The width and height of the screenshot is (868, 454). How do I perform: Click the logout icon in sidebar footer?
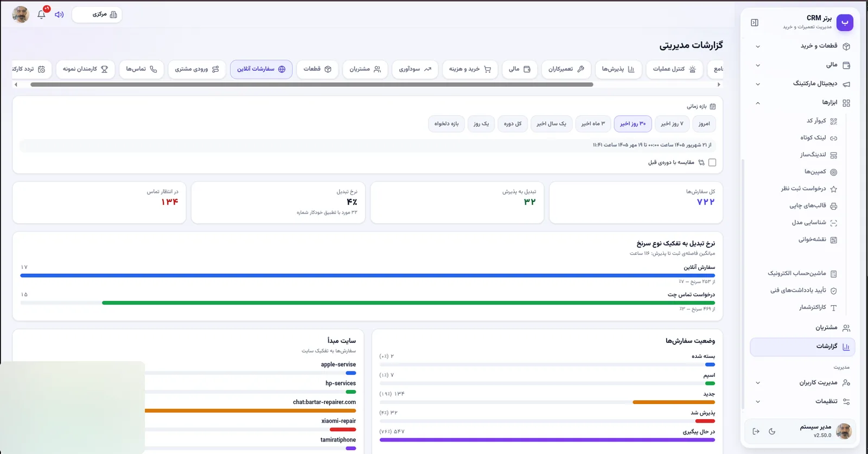[756, 431]
